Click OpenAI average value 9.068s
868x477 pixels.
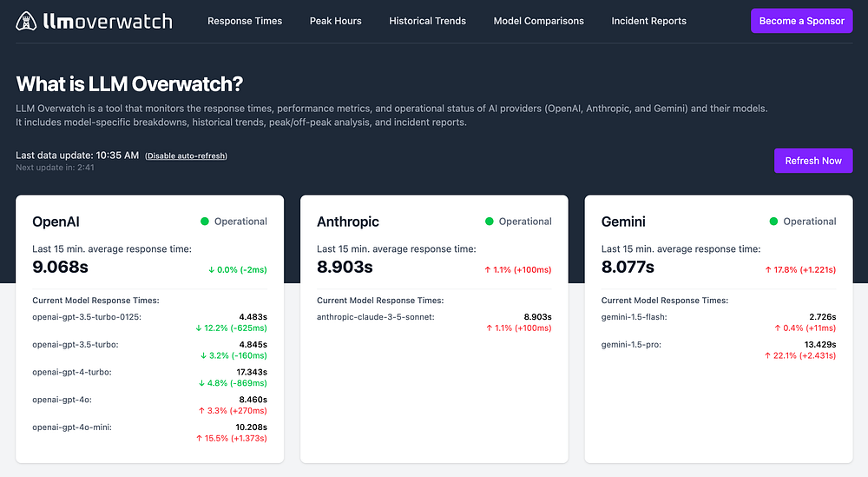[61, 267]
